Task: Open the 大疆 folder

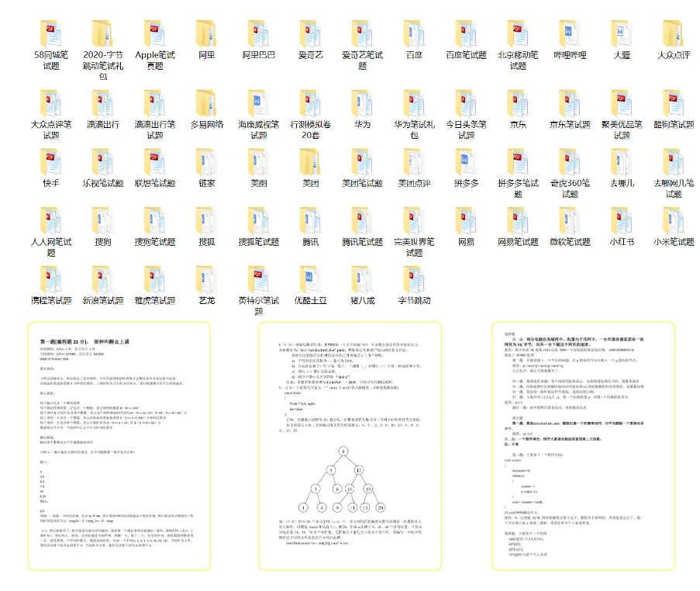Action: [622, 33]
